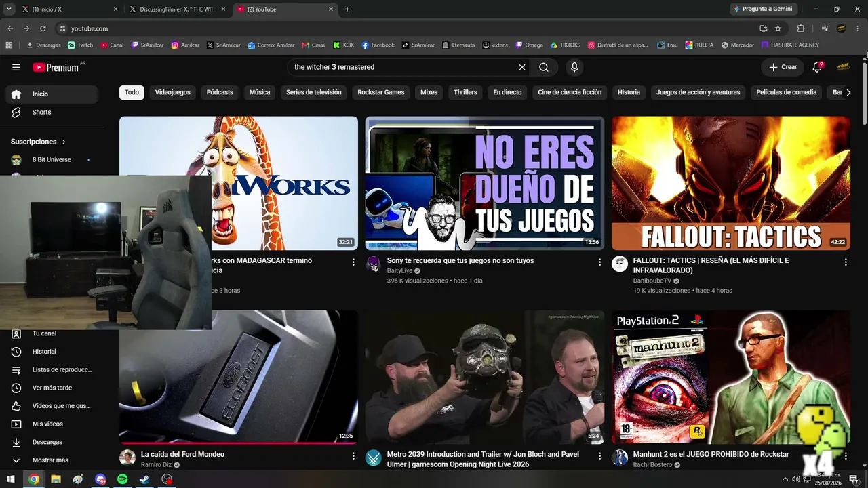Open Chrome media controls icon
The width and height of the screenshot is (868, 488).
(825, 28)
